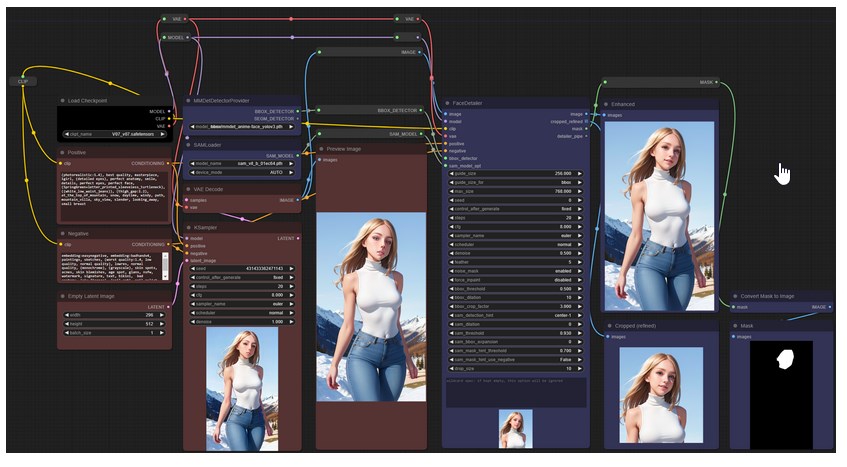Click the SEGM_DETECTOR output socket

pyautogui.click(x=298, y=119)
